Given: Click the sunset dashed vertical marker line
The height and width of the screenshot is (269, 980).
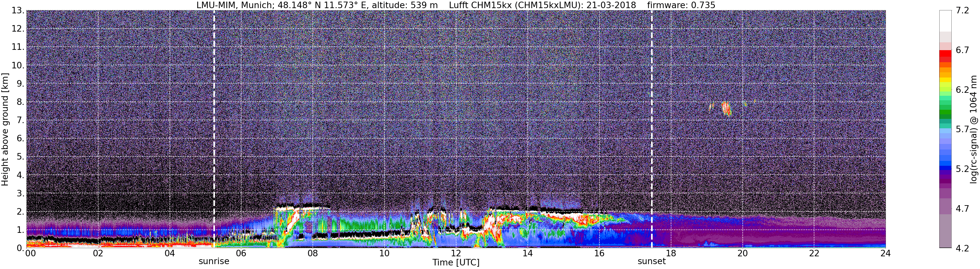Looking at the screenshot, I should (x=652, y=129).
